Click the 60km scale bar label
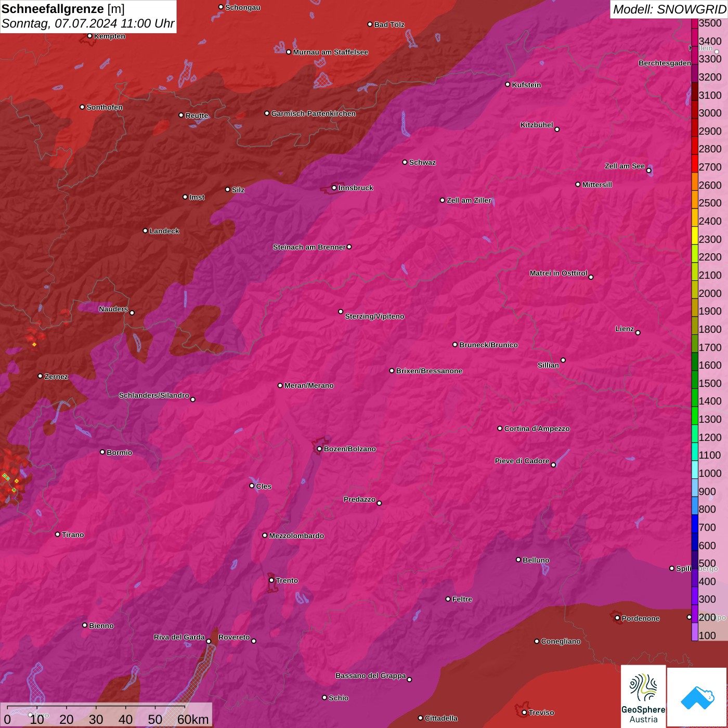The width and height of the screenshot is (728, 728). [193, 719]
